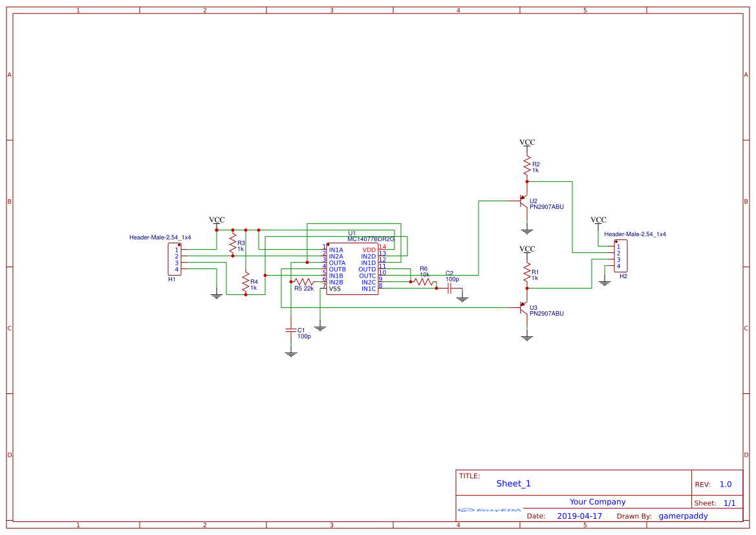This screenshot has width=756, height=535.
Task: Click resistor R4 1k
Action: 246,283
